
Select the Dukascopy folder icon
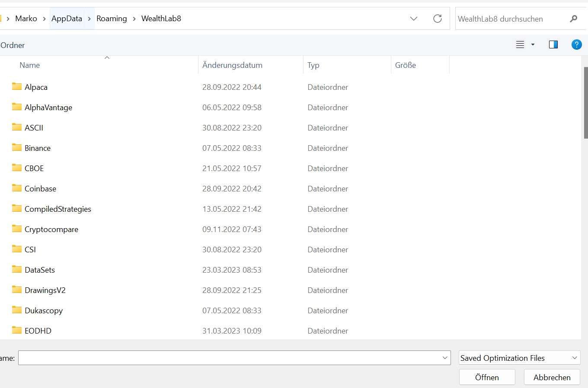17,310
